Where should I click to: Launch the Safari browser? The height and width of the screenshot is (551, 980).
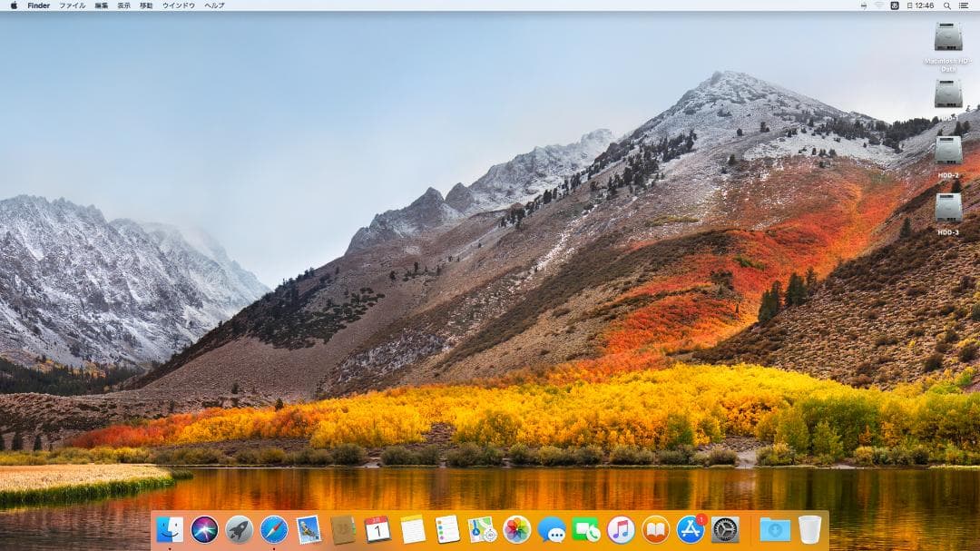(x=272, y=531)
